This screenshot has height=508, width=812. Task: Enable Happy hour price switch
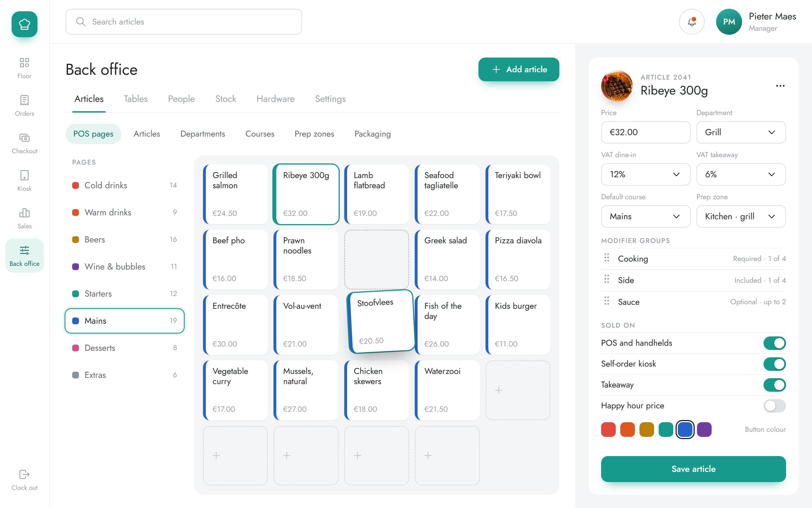click(x=775, y=406)
